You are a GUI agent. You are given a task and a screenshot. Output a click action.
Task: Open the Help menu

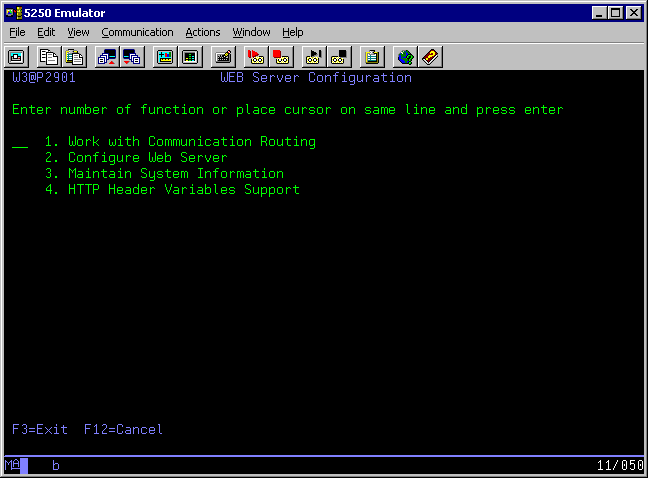click(293, 32)
